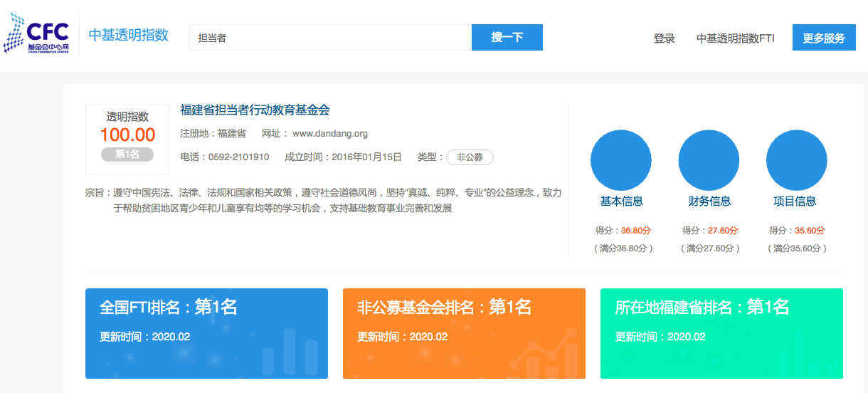Viewport: 868px width, 393px height.
Task: Click the 27.60分 financial info score
Action: [723, 231]
